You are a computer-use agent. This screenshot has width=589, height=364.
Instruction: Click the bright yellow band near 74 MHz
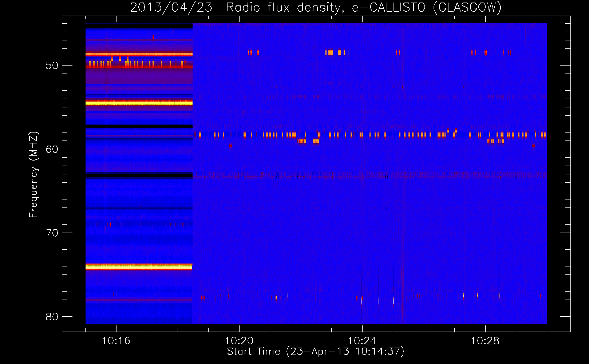click(x=139, y=266)
